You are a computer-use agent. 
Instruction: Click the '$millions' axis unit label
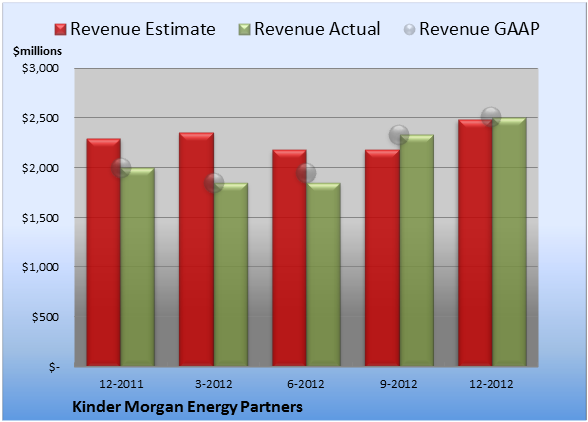[37, 51]
